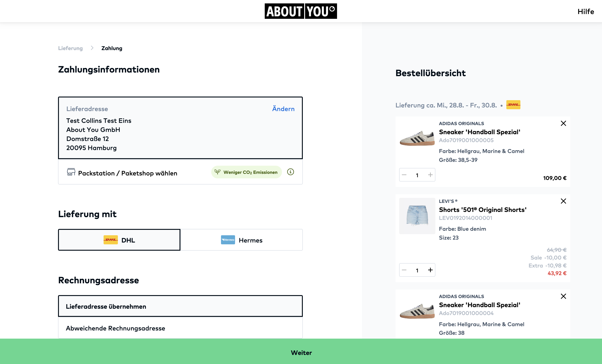The width and height of the screenshot is (602, 364).
Task: Remove the size 38 Handball Spezial sneaker
Action: coord(563,296)
